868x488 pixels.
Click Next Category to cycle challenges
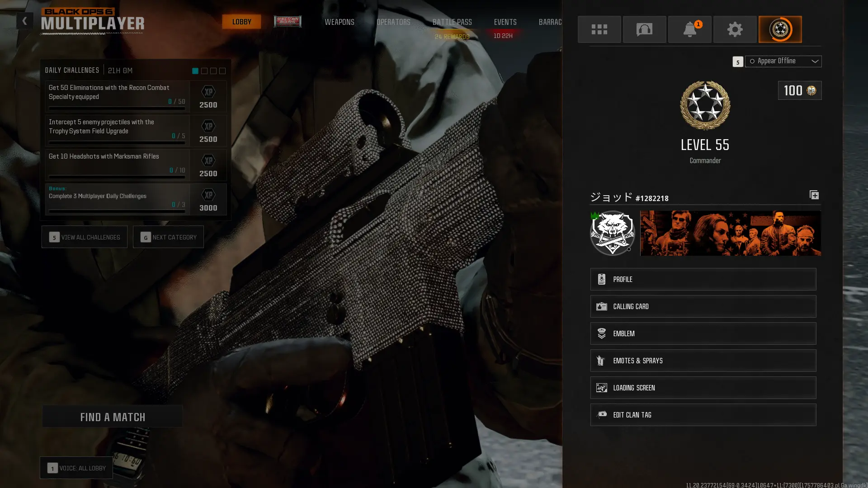coord(168,237)
